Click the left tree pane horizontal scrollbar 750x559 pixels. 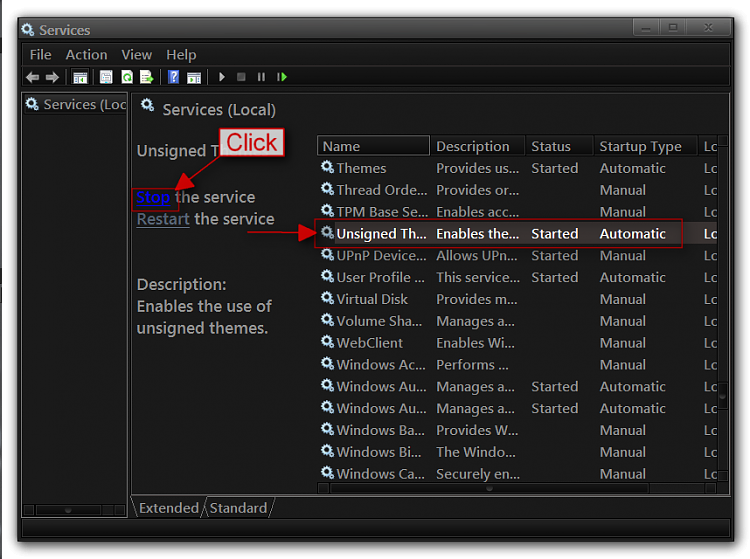click(x=74, y=510)
